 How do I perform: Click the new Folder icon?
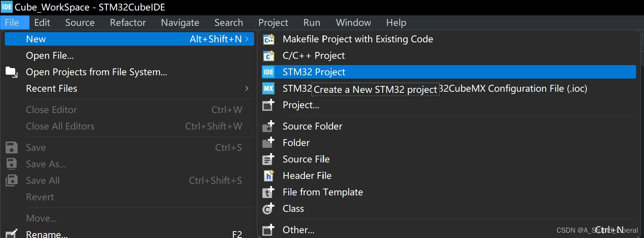tap(268, 143)
